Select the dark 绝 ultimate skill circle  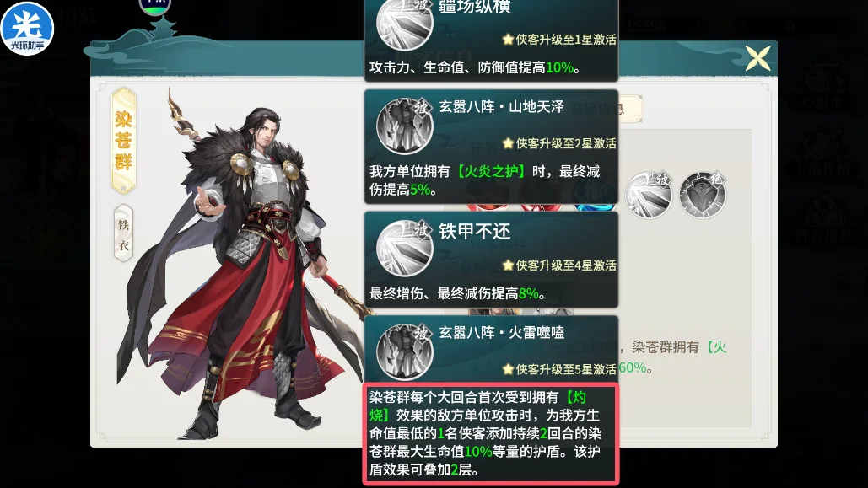tap(703, 194)
